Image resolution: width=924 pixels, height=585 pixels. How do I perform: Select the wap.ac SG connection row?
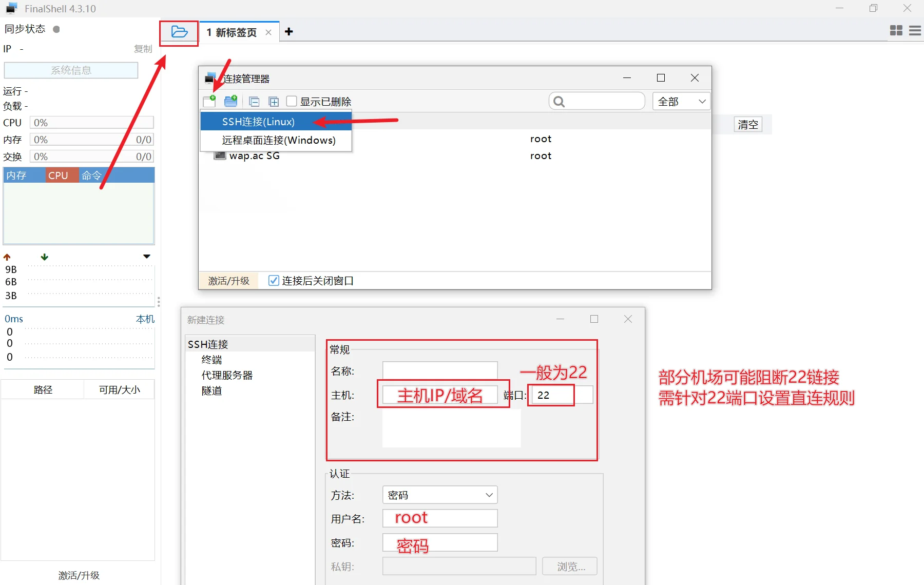[x=455, y=155]
